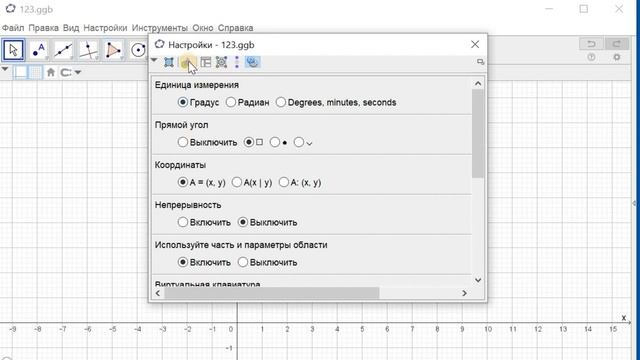Click the Прямой угол heading
Image resolution: width=640 pixels, height=360 pixels.
tap(182, 125)
